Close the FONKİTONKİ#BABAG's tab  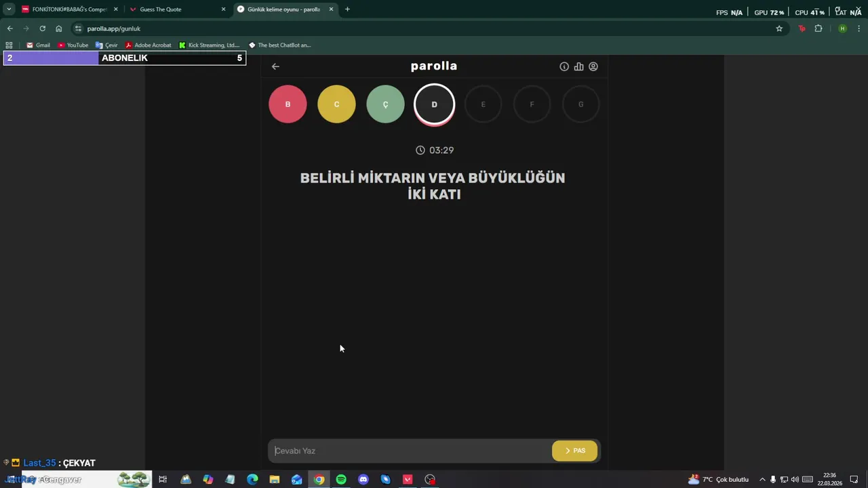pos(115,9)
